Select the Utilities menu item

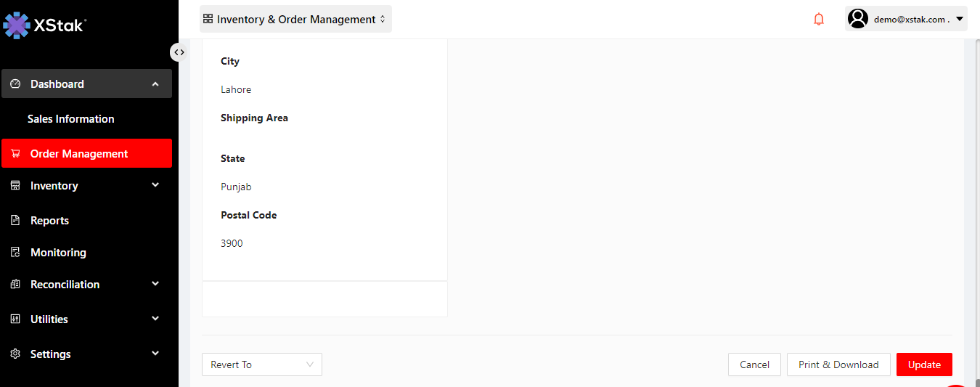49,319
